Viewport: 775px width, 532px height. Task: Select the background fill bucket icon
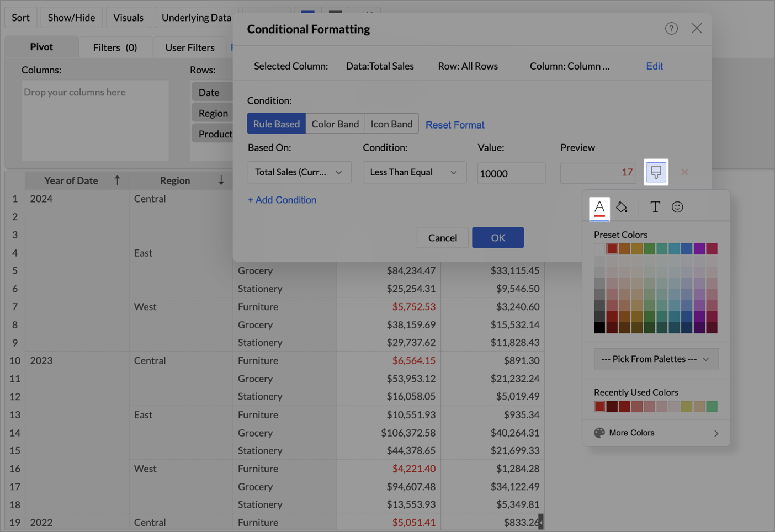coord(622,207)
